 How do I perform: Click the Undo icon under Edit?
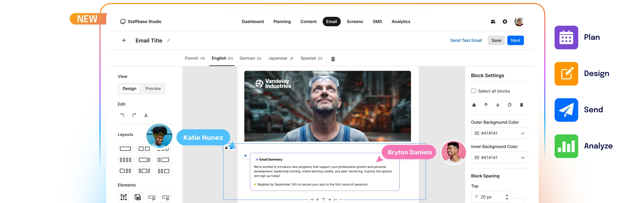(x=122, y=115)
